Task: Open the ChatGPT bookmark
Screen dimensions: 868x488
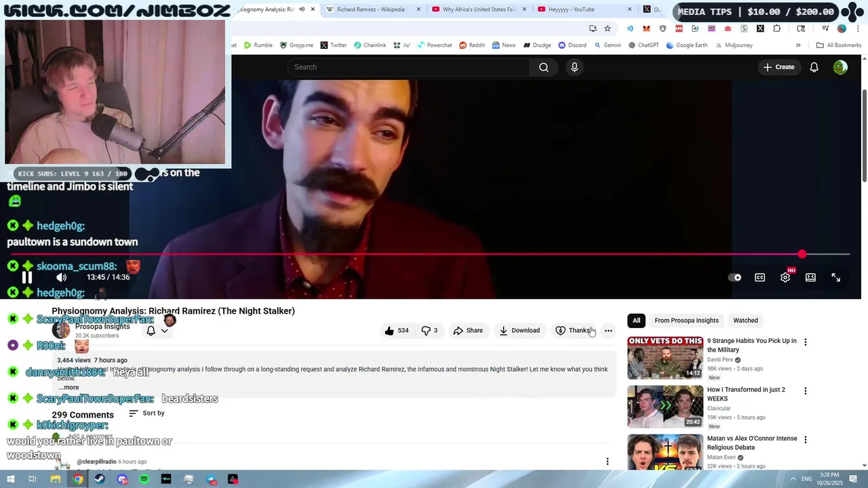Action: [x=644, y=45]
